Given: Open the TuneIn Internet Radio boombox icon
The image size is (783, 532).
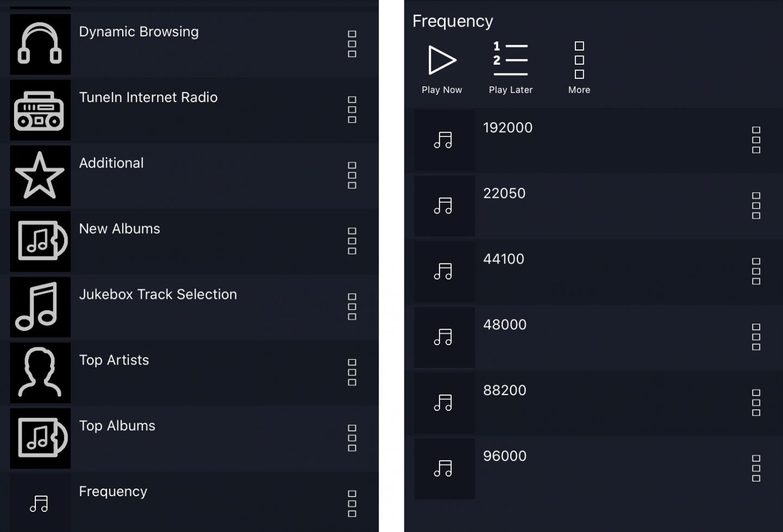Looking at the screenshot, I should [40, 110].
